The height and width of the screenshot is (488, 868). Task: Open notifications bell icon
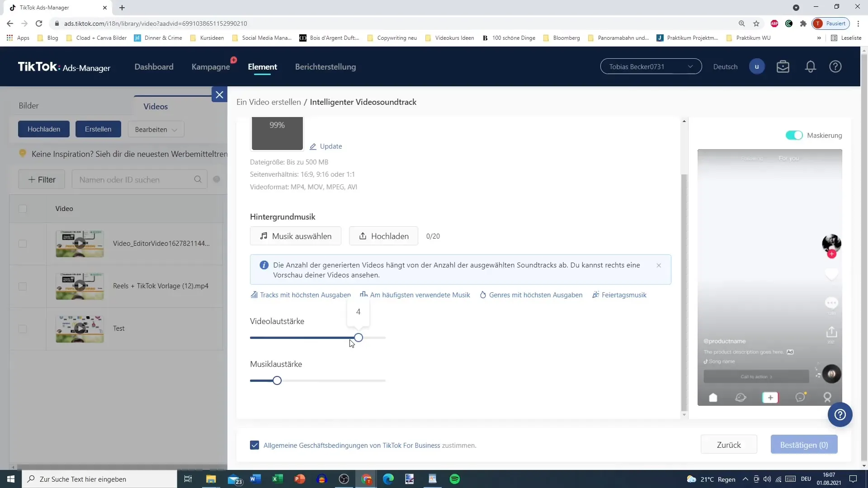point(811,67)
